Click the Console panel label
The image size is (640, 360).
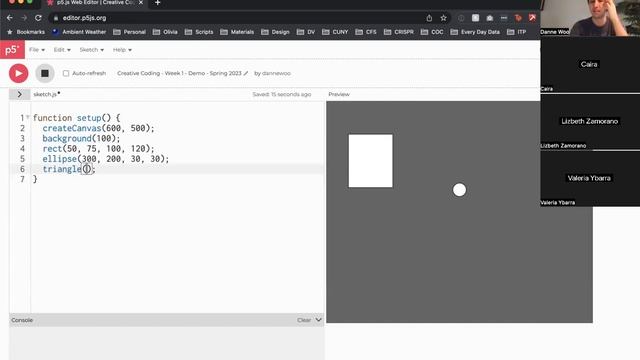pyautogui.click(x=22, y=320)
